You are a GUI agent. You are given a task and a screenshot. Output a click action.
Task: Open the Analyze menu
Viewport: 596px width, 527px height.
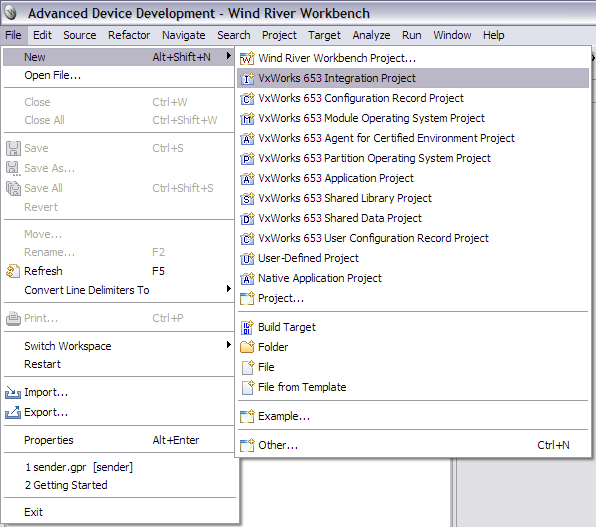tap(371, 35)
